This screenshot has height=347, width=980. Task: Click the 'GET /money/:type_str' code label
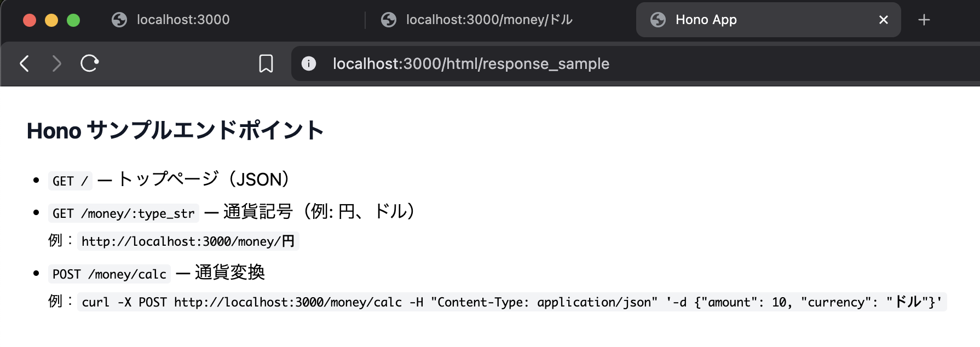pos(123,213)
